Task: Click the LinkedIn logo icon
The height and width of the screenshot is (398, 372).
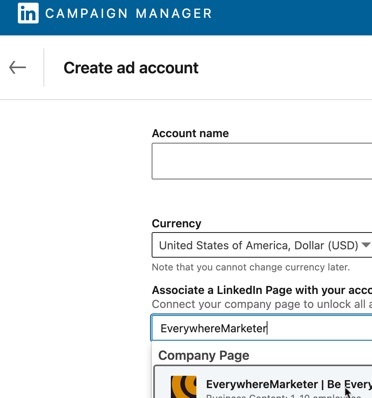Action: tap(28, 13)
